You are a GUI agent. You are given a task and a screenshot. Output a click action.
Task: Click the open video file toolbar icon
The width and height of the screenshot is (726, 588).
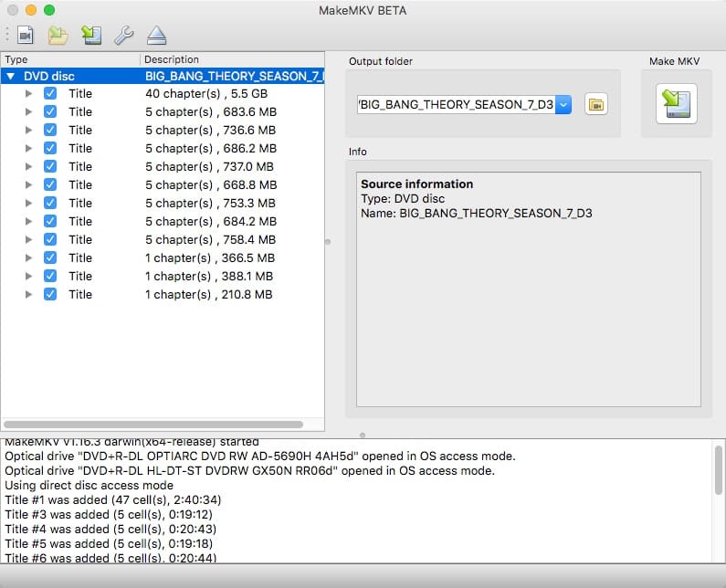click(x=26, y=36)
